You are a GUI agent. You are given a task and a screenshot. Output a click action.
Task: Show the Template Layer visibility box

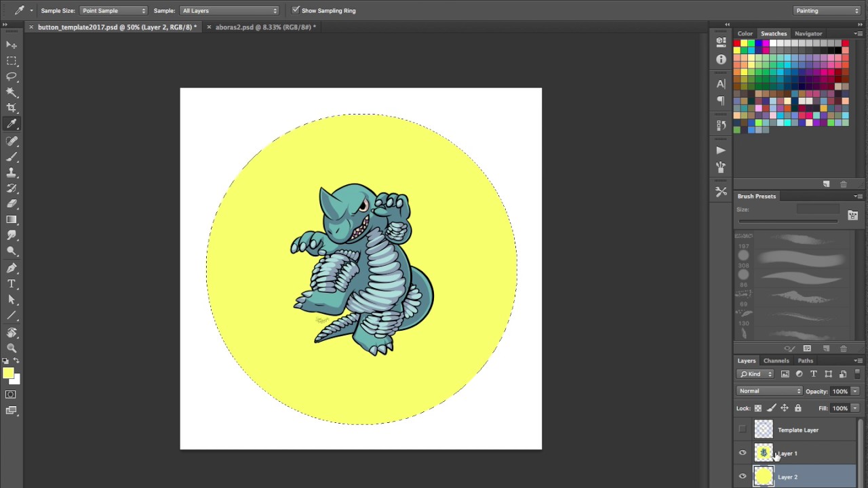pyautogui.click(x=743, y=429)
